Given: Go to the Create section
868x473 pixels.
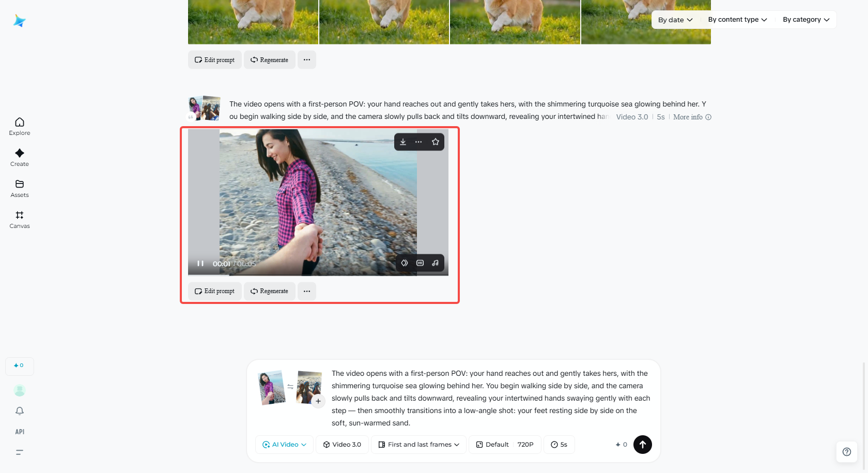Looking at the screenshot, I should coord(20,157).
